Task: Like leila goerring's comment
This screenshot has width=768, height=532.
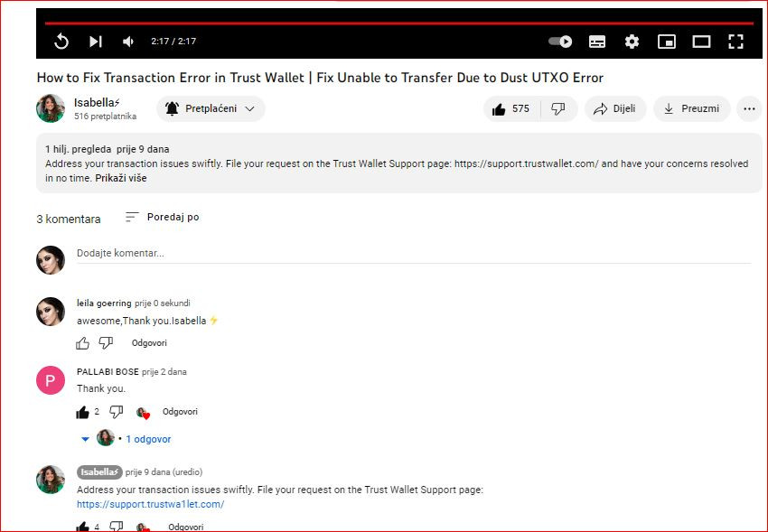Action: tap(82, 343)
